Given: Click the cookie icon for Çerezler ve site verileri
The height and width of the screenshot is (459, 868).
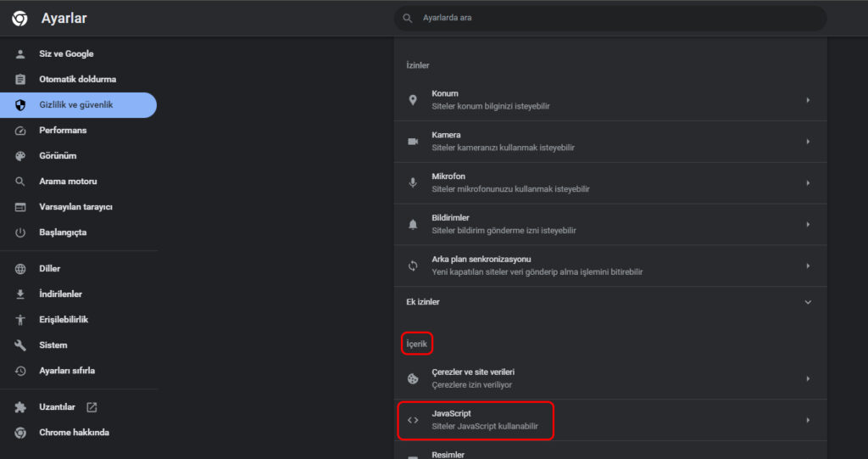Looking at the screenshot, I should click(413, 378).
